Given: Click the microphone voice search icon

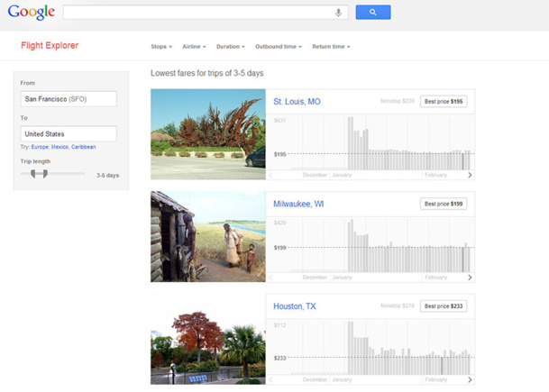Looking at the screenshot, I should tap(339, 13).
